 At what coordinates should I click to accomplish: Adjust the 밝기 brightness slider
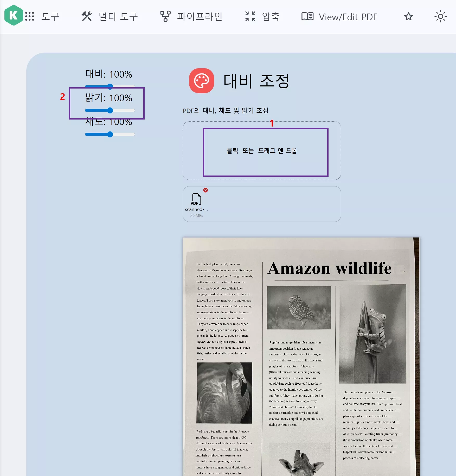click(110, 110)
